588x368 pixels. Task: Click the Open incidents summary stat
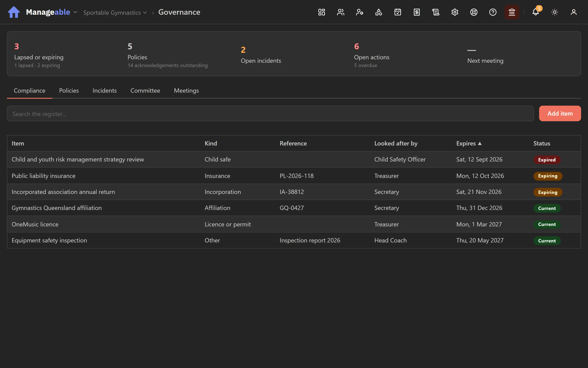click(261, 55)
